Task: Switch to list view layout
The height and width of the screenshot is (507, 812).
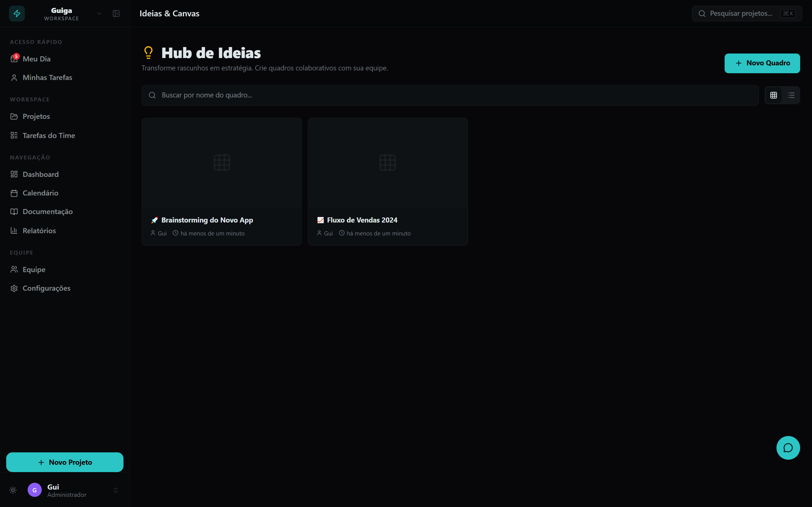Action: (x=791, y=95)
